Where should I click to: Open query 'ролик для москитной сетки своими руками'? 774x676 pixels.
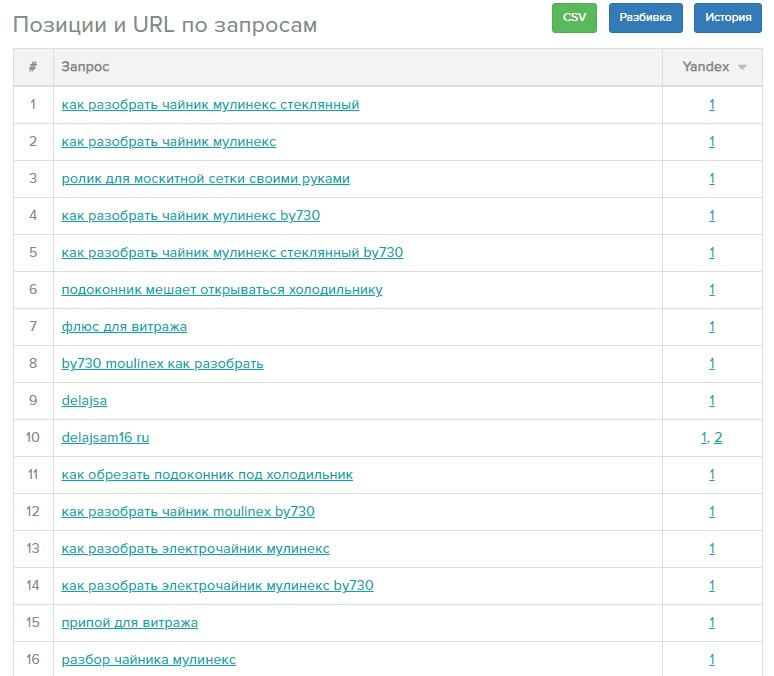click(205, 179)
